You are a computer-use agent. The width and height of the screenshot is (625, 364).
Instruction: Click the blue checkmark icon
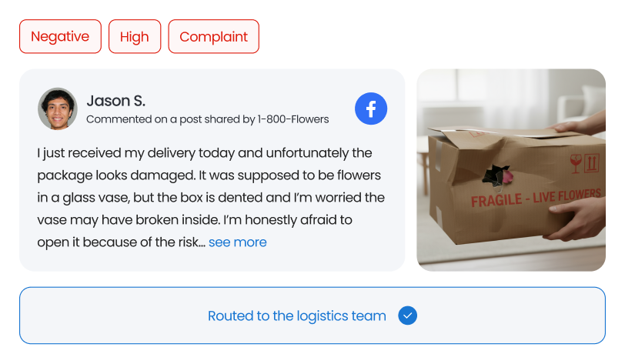point(408,316)
